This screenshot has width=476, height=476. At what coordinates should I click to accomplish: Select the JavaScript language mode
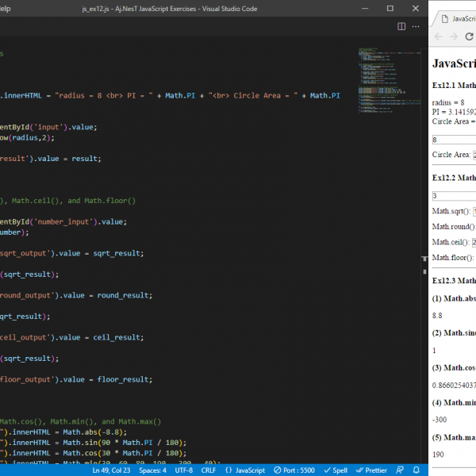point(245,470)
